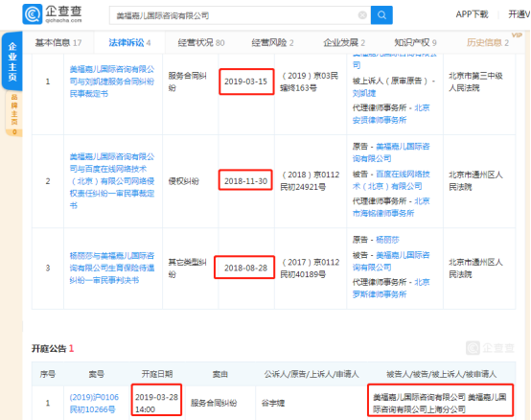Select 北京市通州区人民法院 in the 2017 case row
This screenshot has height=420, width=531.
475,268
